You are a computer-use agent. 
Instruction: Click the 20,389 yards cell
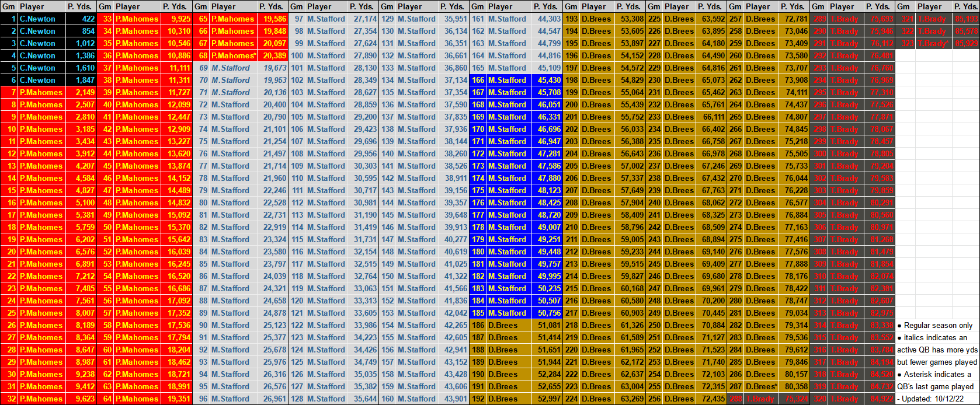click(x=272, y=55)
